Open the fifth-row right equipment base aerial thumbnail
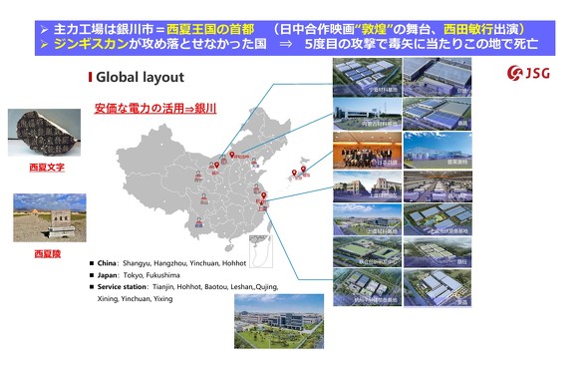This screenshot has width=588, height=365. 438,219
